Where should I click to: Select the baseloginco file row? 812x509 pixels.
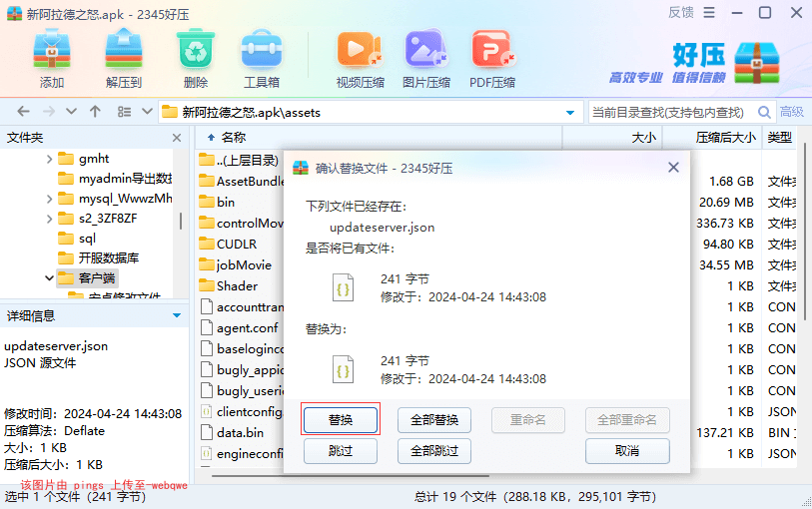pos(241,348)
